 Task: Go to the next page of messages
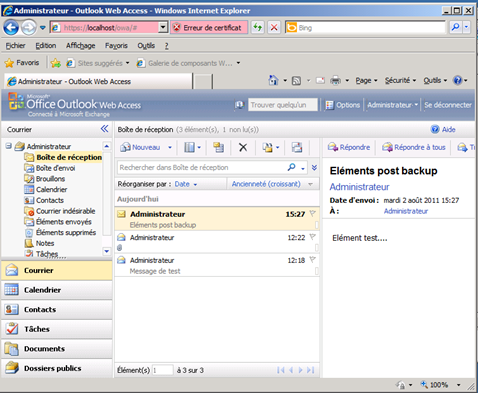pos(300,370)
